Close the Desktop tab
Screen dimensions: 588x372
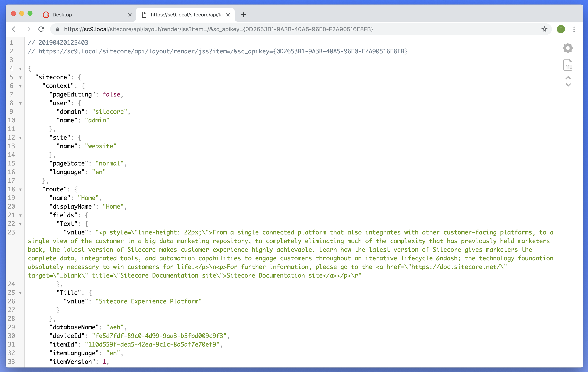pos(130,15)
